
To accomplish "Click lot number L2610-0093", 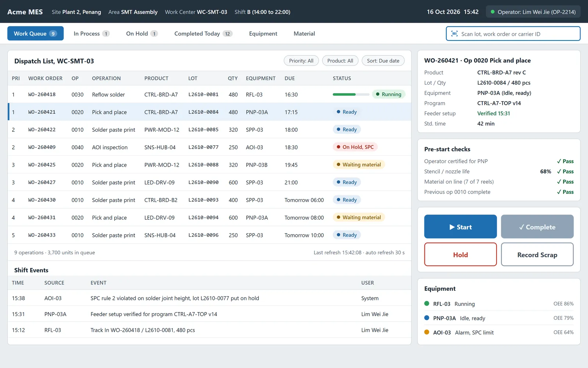I will pos(203,200).
